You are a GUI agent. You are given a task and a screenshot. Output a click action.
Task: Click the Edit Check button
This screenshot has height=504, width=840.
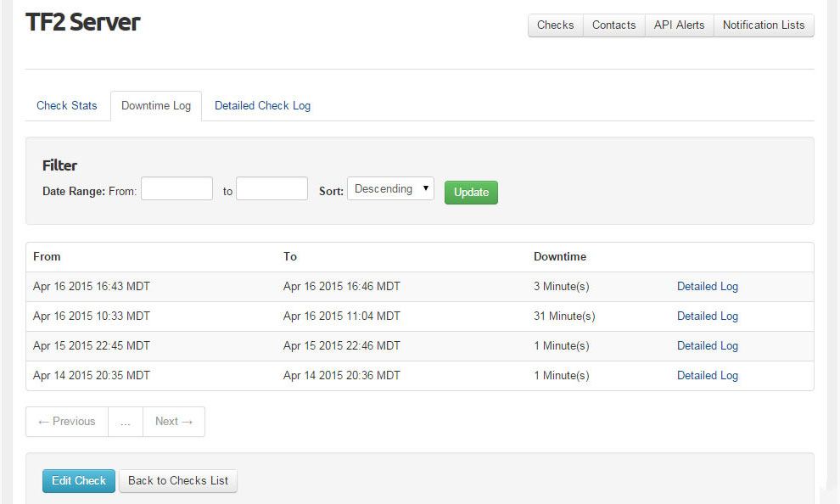pyautogui.click(x=79, y=480)
